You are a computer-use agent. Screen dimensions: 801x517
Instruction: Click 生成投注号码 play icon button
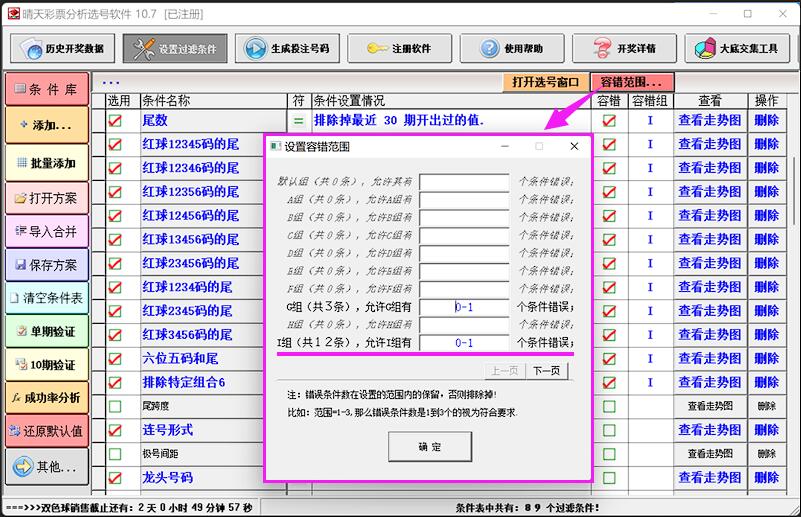288,48
